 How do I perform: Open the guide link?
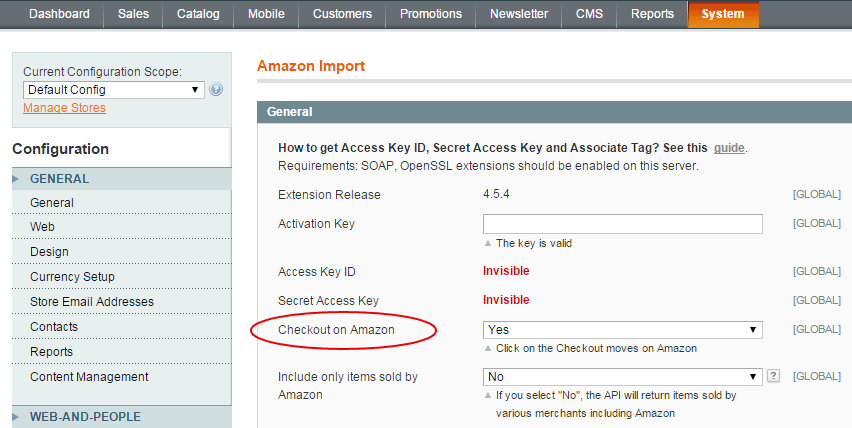click(729, 148)
